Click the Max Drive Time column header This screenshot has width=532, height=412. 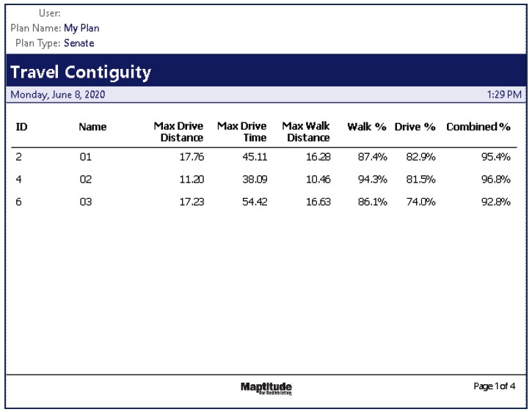click(x=241, y=132)
